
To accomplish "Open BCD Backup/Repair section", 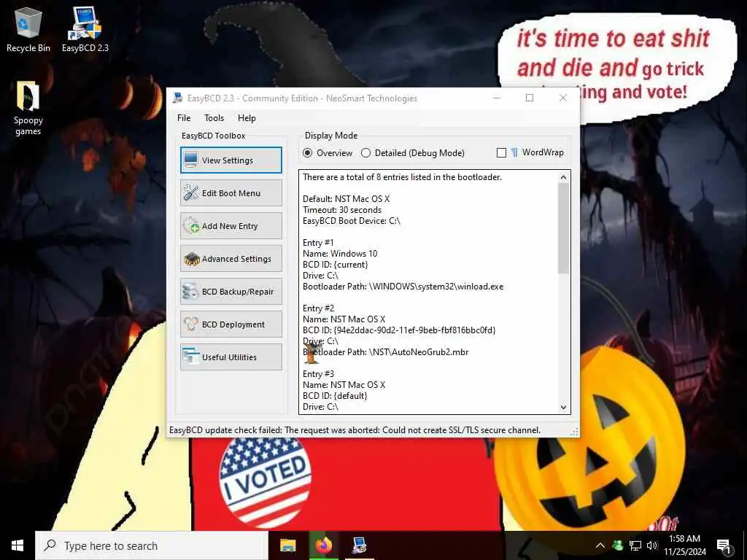I will 231,292.
